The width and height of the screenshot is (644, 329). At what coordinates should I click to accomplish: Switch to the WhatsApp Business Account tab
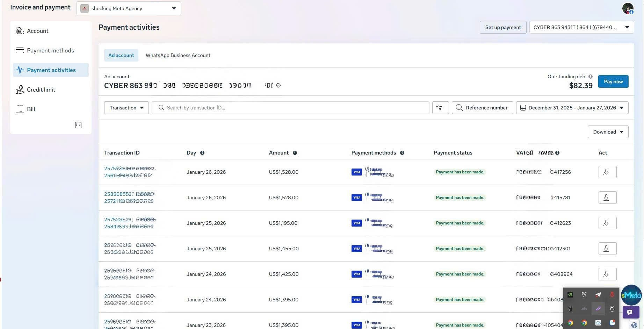click(178, 55)
